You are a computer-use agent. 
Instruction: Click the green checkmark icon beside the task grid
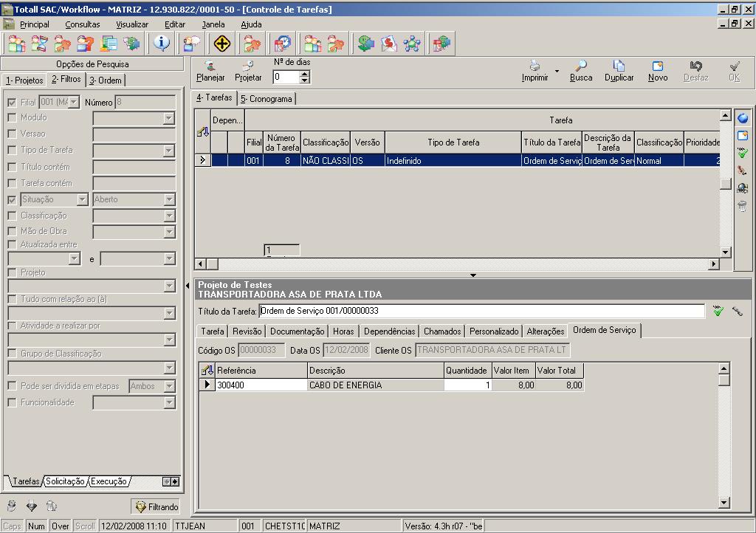(743, 153)
